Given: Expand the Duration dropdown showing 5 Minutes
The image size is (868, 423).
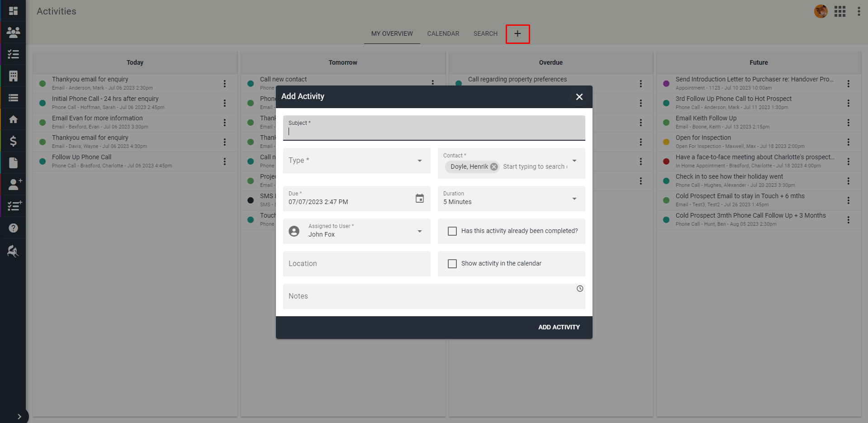Looking at the screenshot, I should pos(574,199).
